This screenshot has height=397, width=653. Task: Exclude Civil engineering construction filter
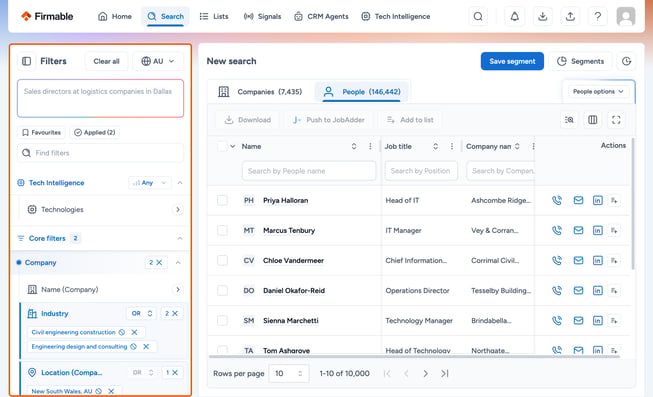(x=122, y=332)
